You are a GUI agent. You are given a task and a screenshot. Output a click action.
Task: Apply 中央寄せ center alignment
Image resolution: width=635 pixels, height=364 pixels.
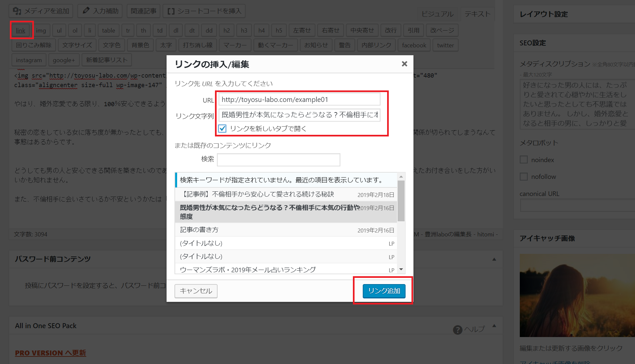tap(362, 30)
